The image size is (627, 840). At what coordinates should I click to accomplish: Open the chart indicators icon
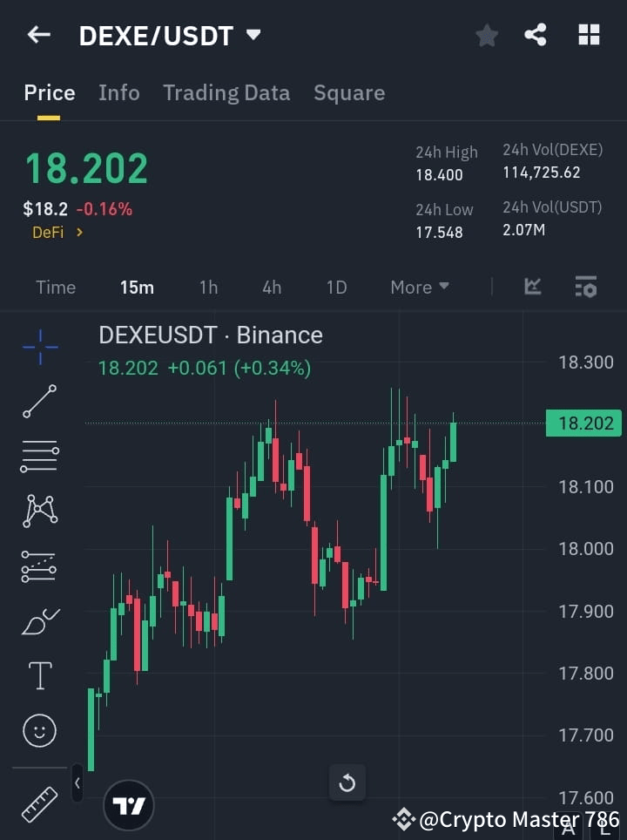click(532, 287)
